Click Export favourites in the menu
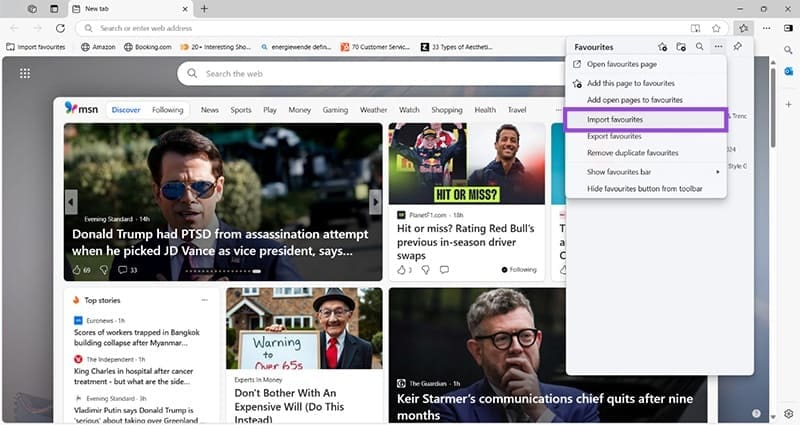This screenshot has width=800, height=425. pyautogui.click(x=614, y=136)
